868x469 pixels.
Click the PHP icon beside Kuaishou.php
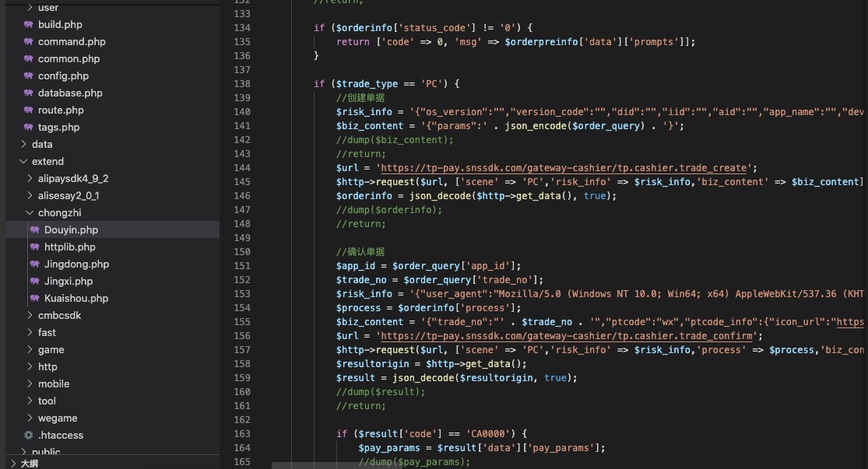pos(35,299)
